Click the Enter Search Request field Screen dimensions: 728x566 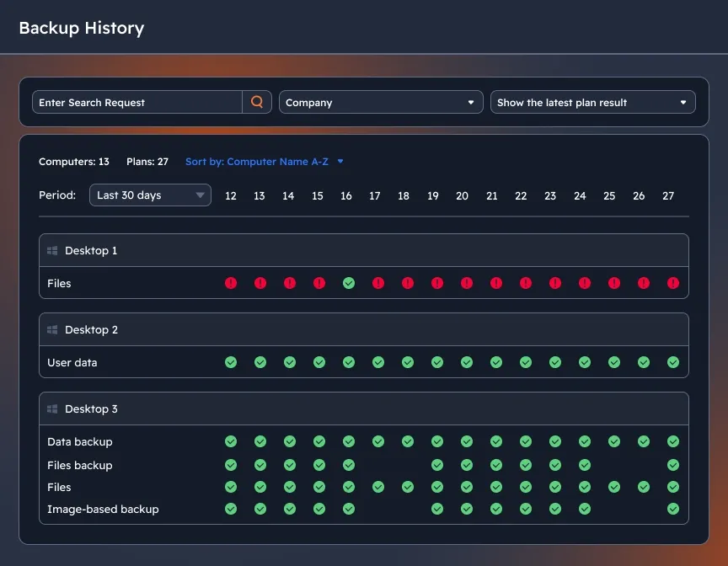coord(135,101)
